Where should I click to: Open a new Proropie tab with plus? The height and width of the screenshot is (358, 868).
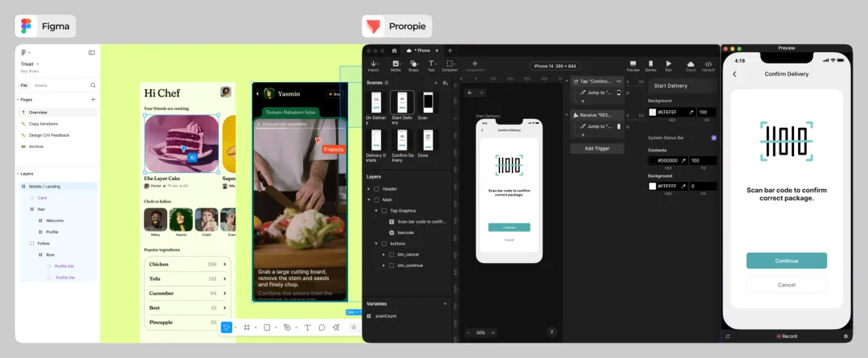tap(449, 51)
